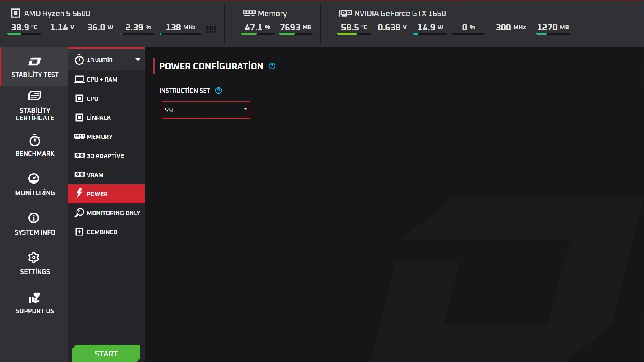Image resolution: width=644 pixels, height=362 pixels.
Task: Click the INSTRUCTION SET label
Action: (184, 91)
